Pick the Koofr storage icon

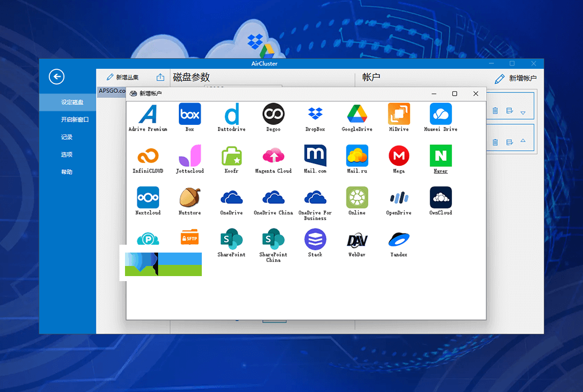point(232,160)
